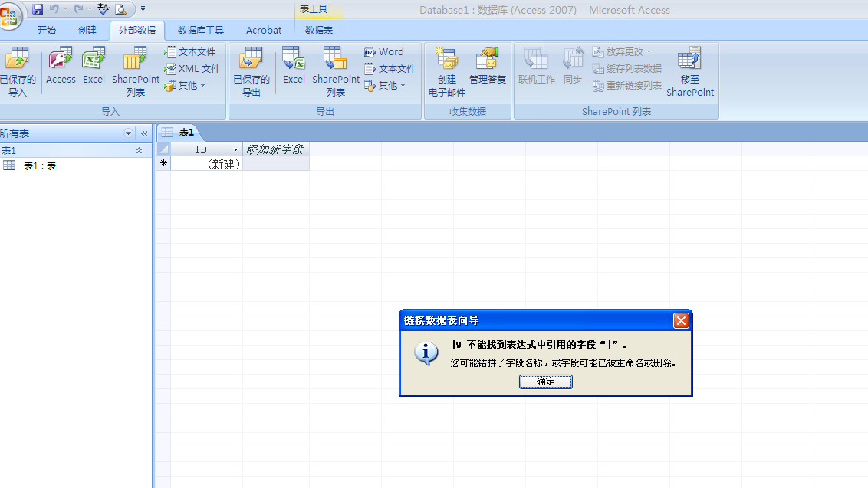Close the 链接数据表向导 dialog
Image resolution: width=868 pixels, height=488 pixels.
coord(681,320)
